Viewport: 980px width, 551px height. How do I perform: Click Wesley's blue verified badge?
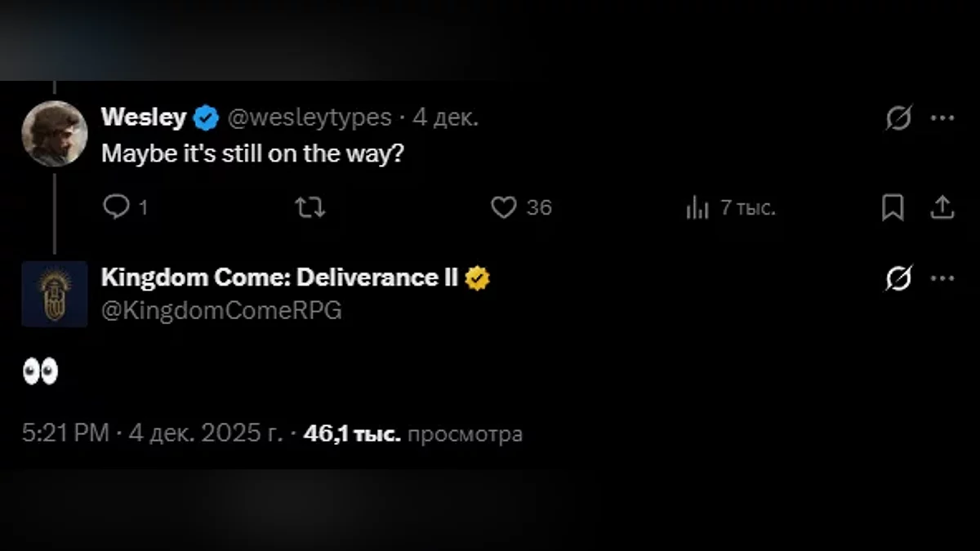tap(206, 118)
